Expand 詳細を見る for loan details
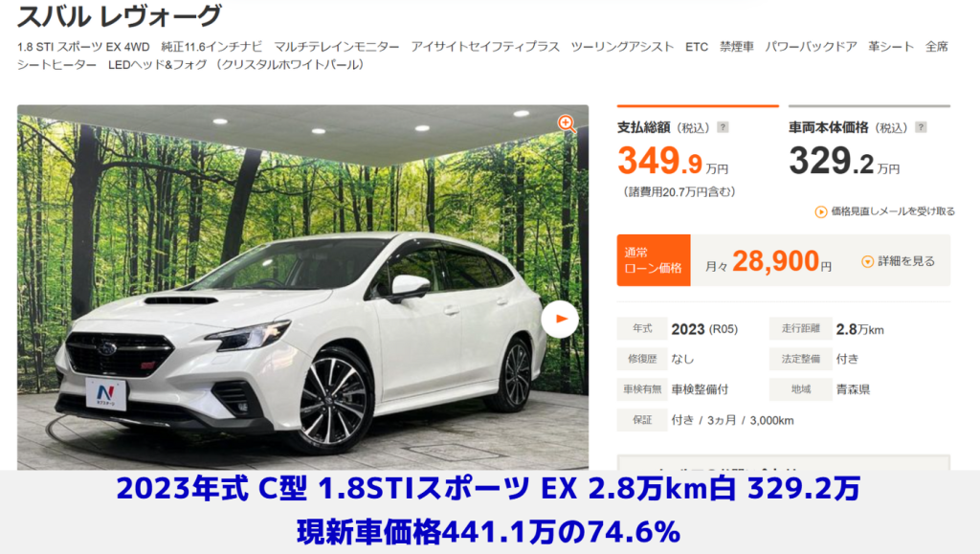The image size is (980, 554). pos(898,261)
